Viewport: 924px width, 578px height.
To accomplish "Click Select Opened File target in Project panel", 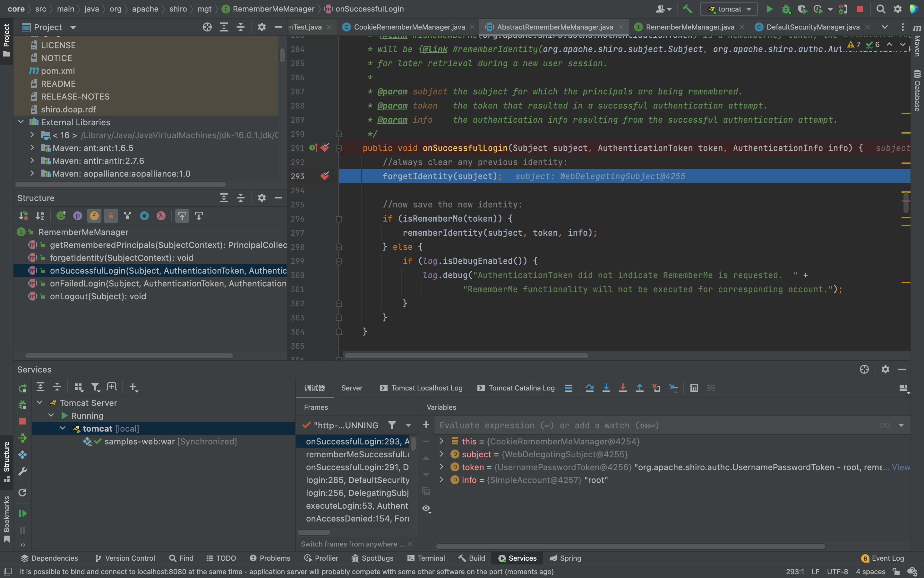I will coord(207,27).
